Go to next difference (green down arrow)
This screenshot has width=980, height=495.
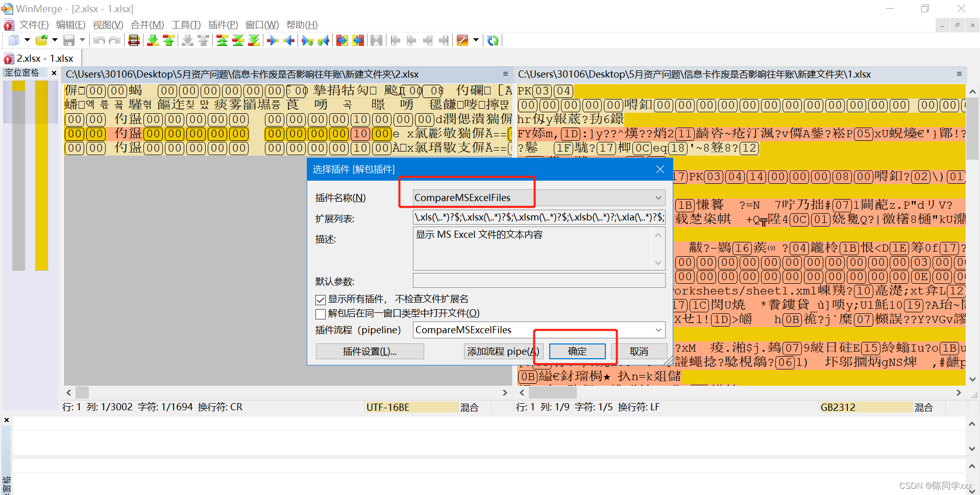[x=153, y=40]
